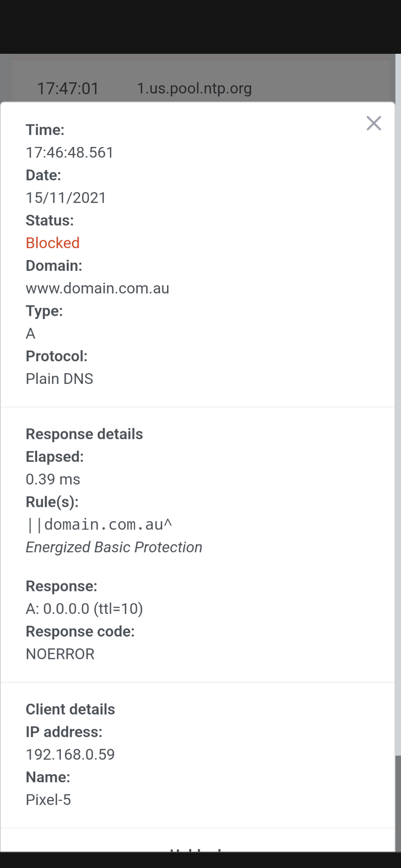Click the NOERROR response code
The image size is (401, 868).
[x=60, y=654]
